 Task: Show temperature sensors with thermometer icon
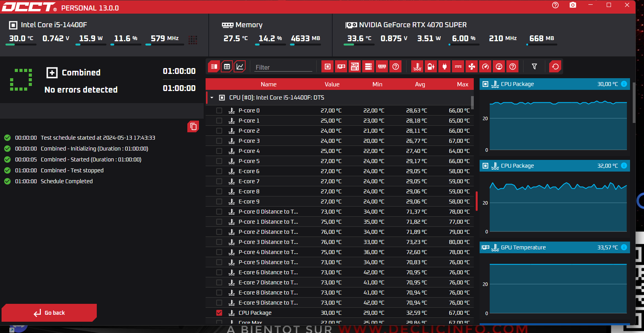[x=417, y=67]
